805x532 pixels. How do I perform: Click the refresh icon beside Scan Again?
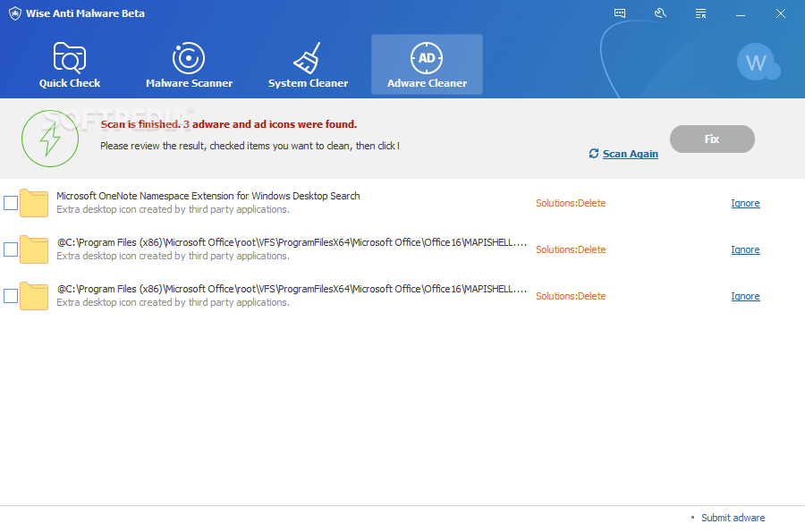point(594,154)
